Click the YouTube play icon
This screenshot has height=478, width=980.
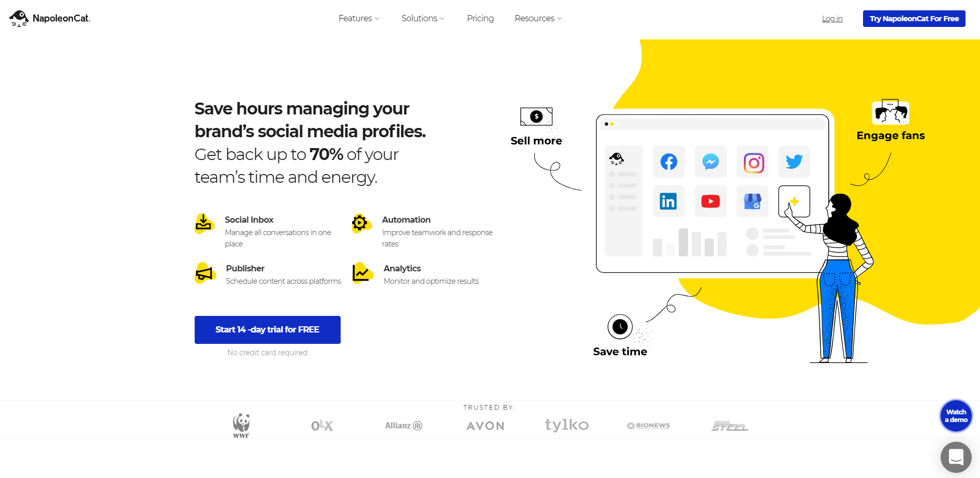click(711, 201)
